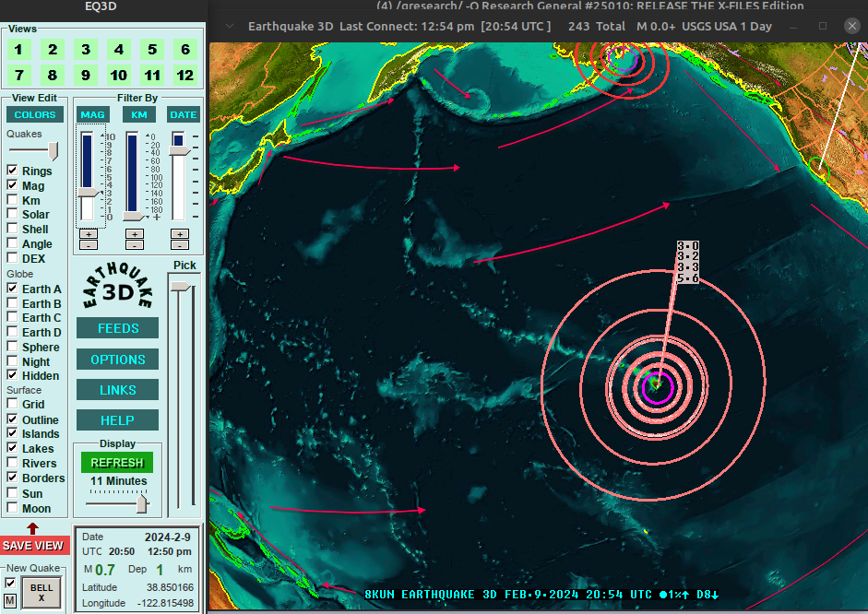This screenshot has width=868, height=614.
Task: Uncheck the Mag quake option
Action: 12,185
